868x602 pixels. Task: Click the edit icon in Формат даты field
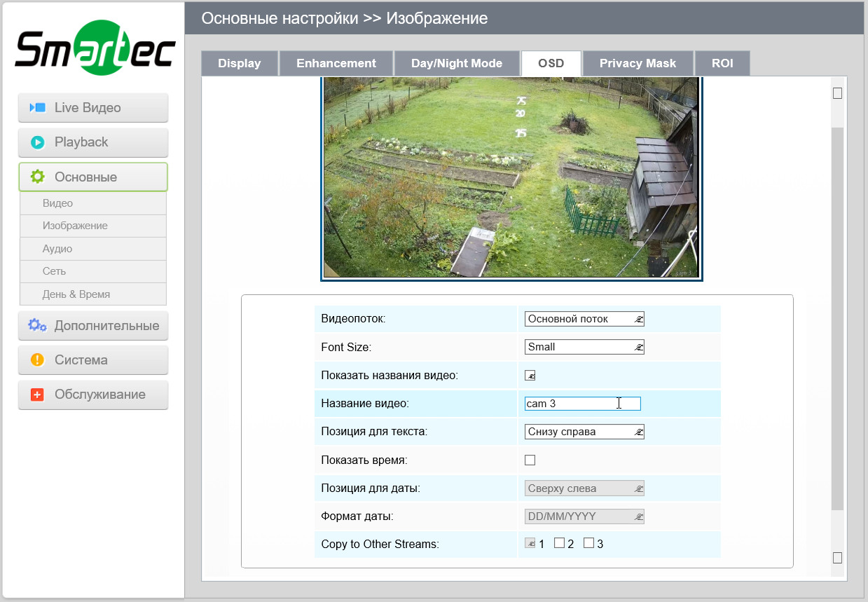coord(638,516)
